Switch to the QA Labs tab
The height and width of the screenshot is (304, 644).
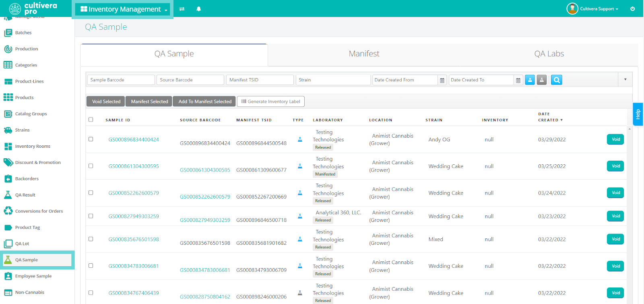coord(549,54)
